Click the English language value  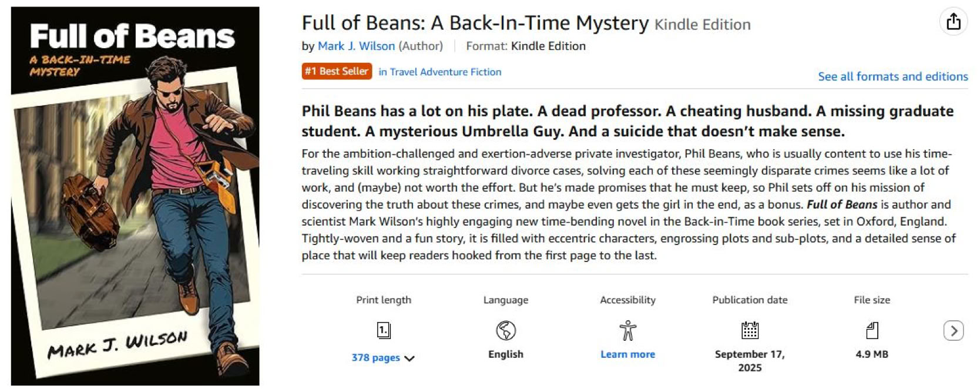click(505, 354)
